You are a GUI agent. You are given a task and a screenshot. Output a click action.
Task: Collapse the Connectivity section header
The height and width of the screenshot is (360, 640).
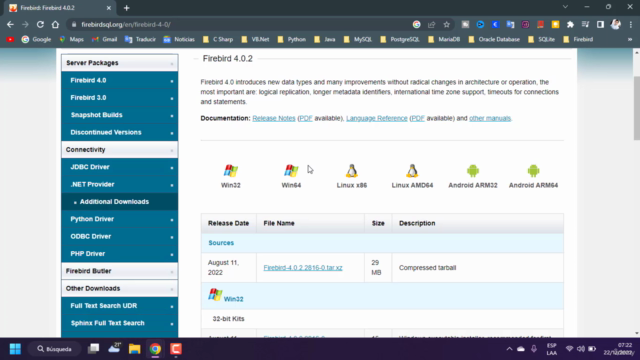click(120, 150)
